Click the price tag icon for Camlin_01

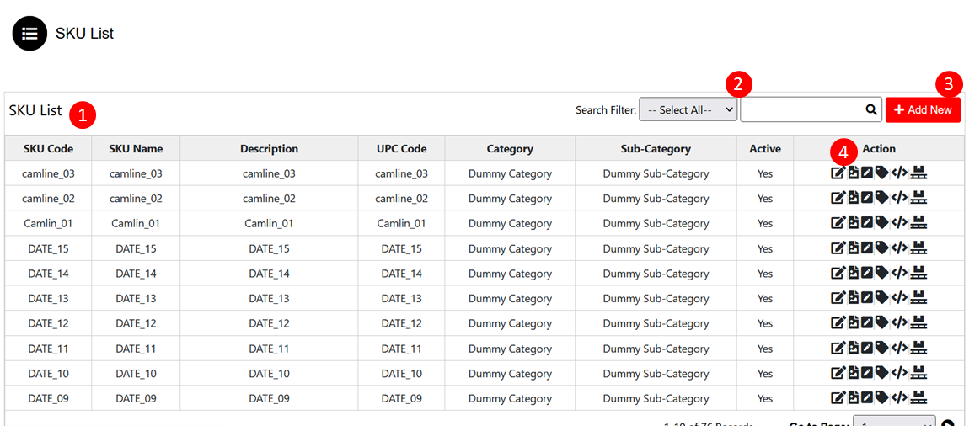pos(881,224)
